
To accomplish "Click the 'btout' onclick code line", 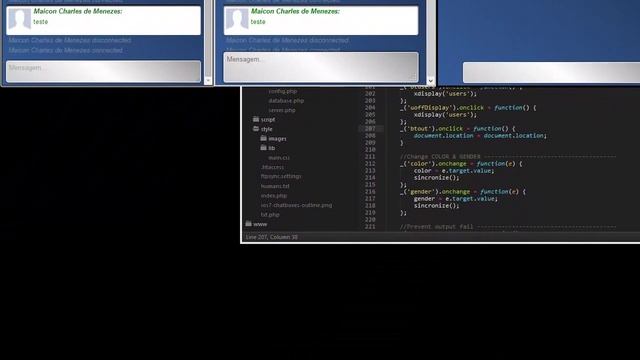I will pyautogui.click(x=458, y=129).
